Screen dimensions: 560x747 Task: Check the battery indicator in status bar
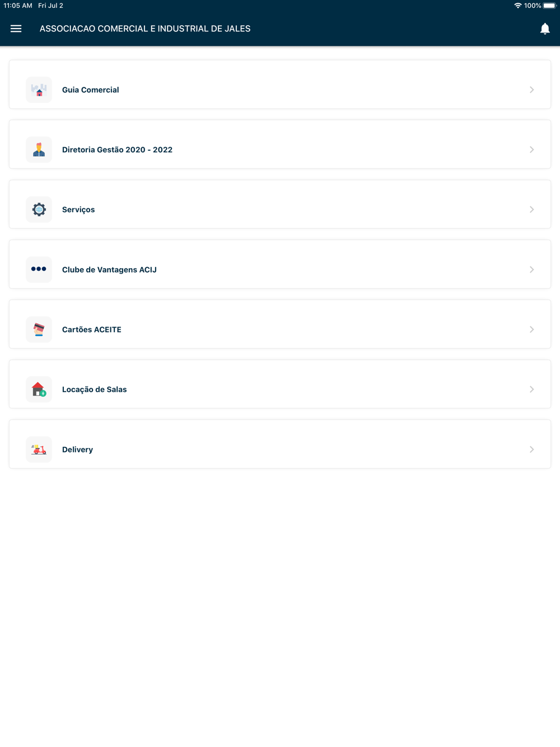[x=549, y=6]
